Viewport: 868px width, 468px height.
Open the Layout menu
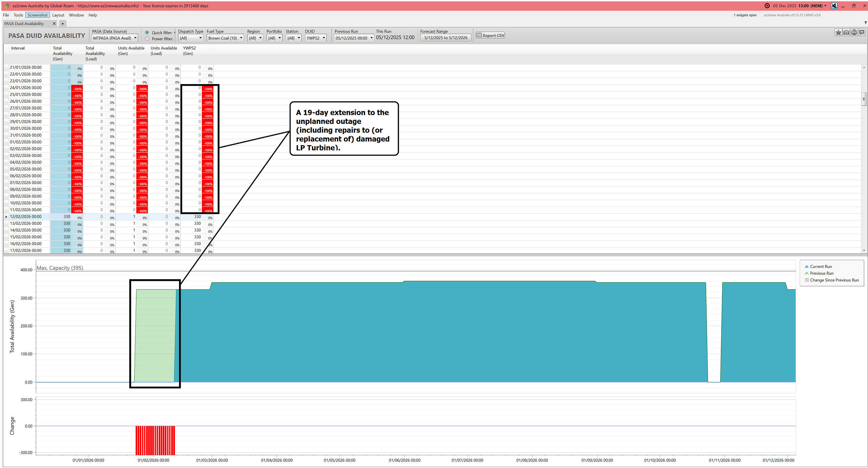click(58, 15)
